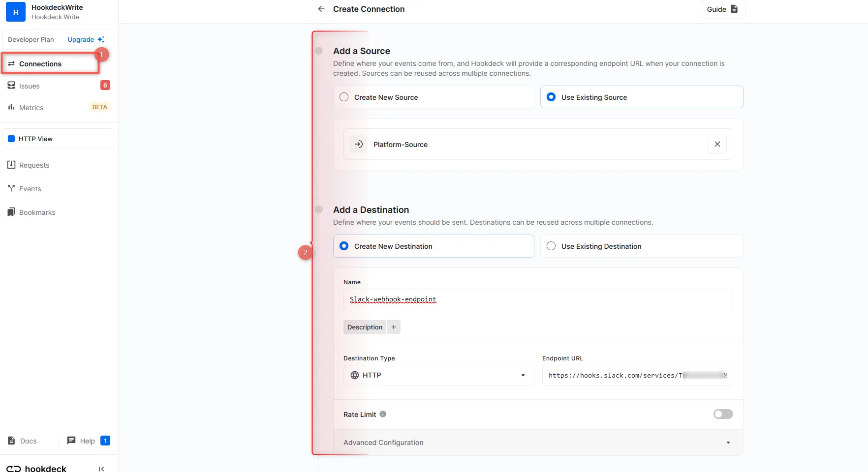Click the back arrow next to Create Connection
Image resolution: width=868 pixels, height=472 pixels.
click(321, 9)
